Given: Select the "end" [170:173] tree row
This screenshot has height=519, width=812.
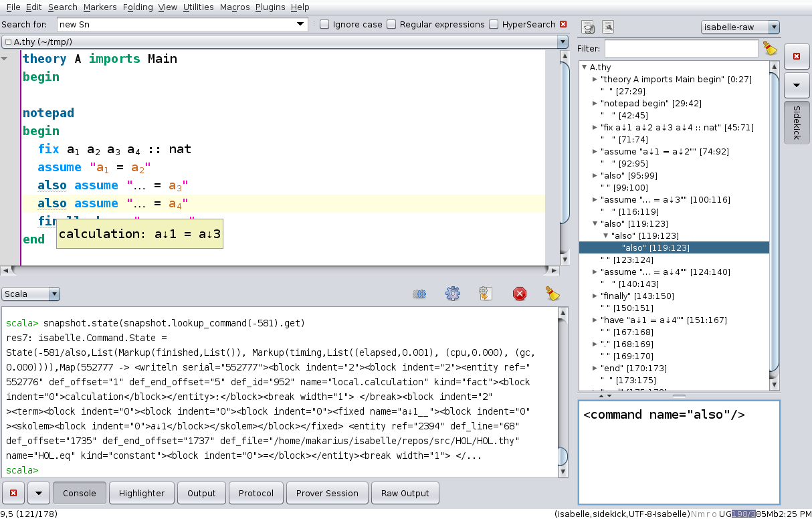Looking at the screenshot, I should pyautogui.click(x=635, y=368).
